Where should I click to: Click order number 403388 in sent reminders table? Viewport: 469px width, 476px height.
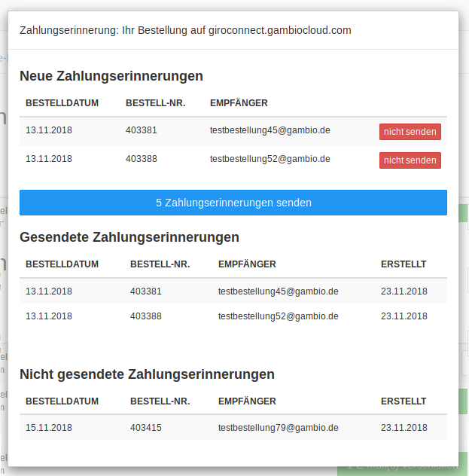146,317
